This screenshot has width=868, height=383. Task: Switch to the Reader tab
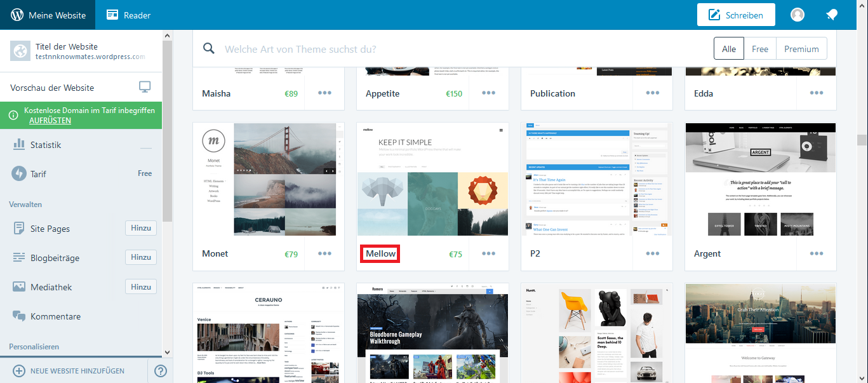pyautogui.click(x=129, y=15)
